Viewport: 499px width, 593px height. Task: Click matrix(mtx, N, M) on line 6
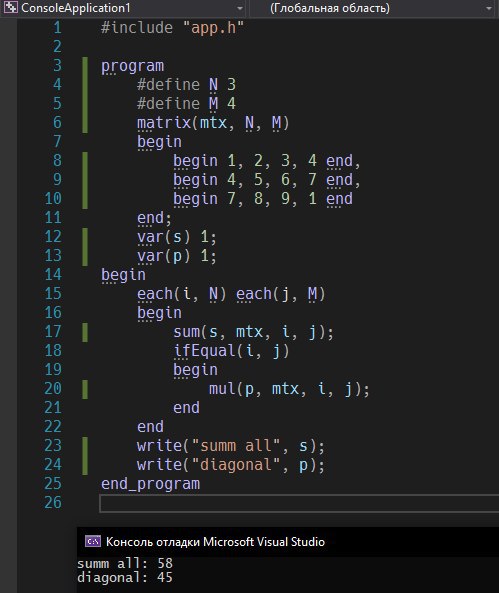[213, 123]
